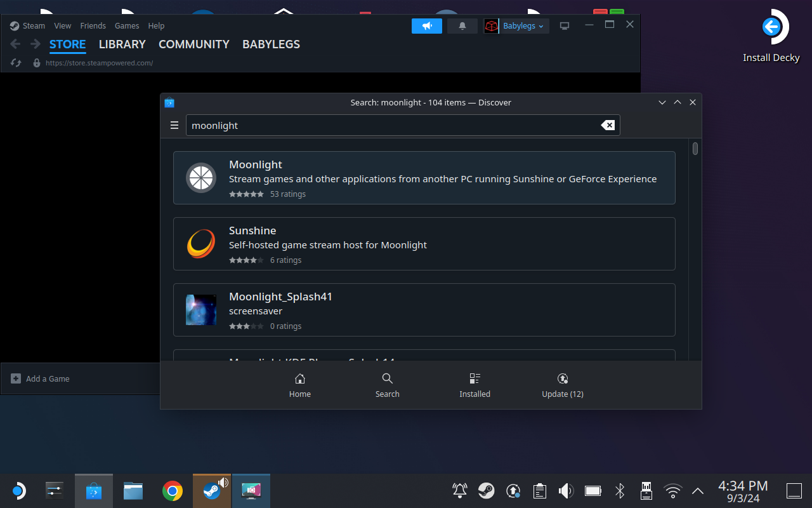
Task: Click the Steam announcements megaphone button
Action: point(427,26)
